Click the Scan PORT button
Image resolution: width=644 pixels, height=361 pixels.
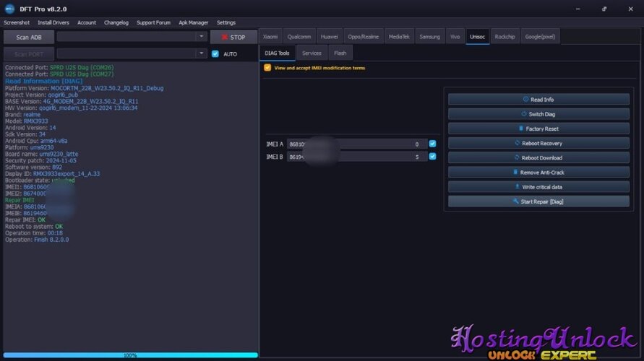pos(29,53)
